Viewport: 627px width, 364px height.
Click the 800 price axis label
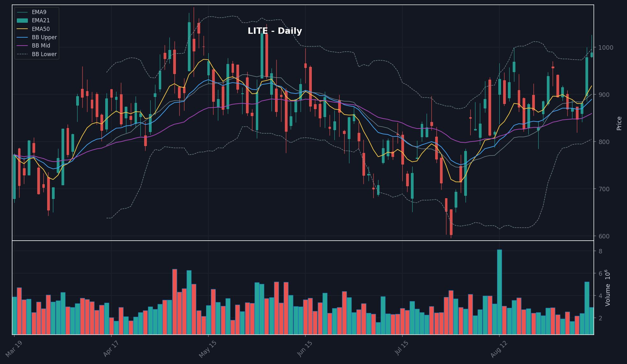(604, 142)
